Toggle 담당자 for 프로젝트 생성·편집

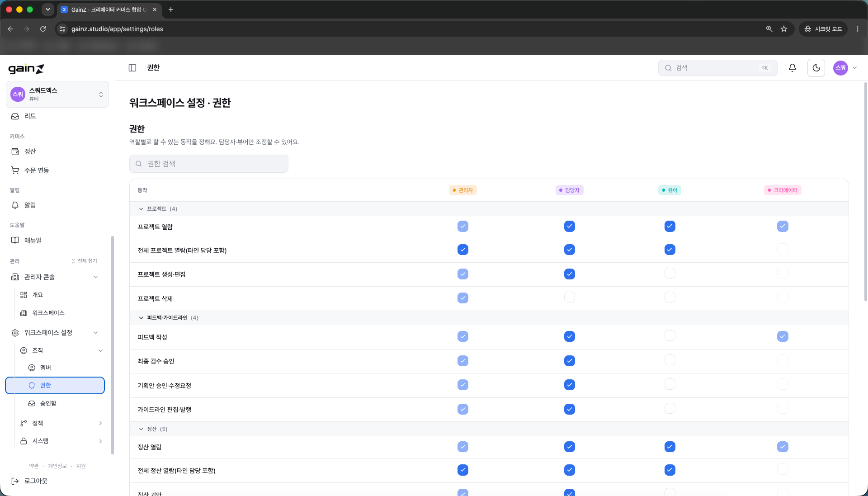pyautogui.click(x=570, y=274)
